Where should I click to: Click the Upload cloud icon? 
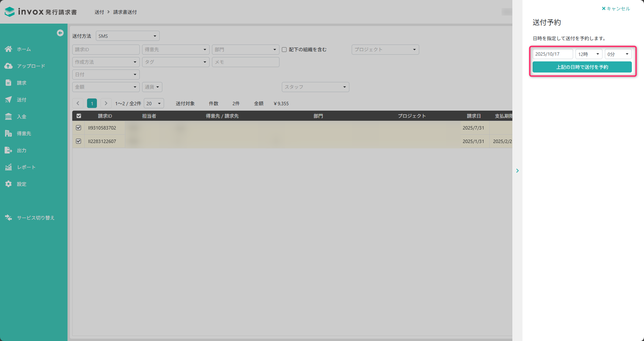tap(8, 66)
